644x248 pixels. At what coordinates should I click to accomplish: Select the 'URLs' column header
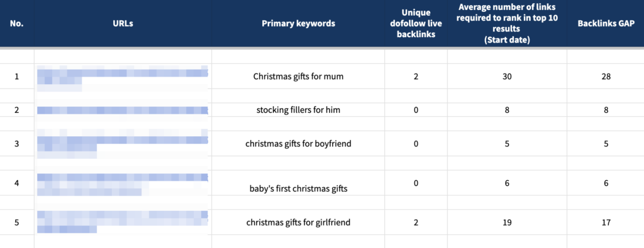tap(123, 23)
